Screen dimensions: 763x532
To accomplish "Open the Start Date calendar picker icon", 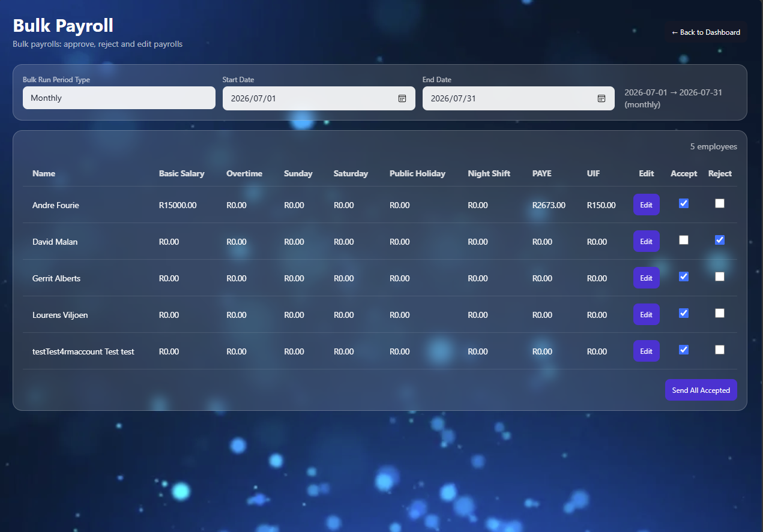I will point(402,98).
